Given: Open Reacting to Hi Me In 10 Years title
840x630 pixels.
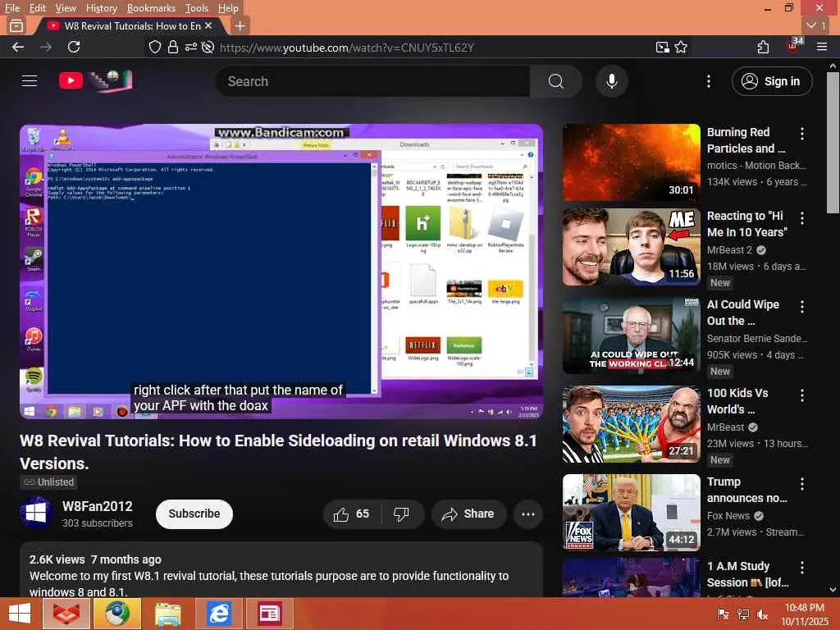Looking at the screenshot, I should pyautogui.click(x=746, y=224).
